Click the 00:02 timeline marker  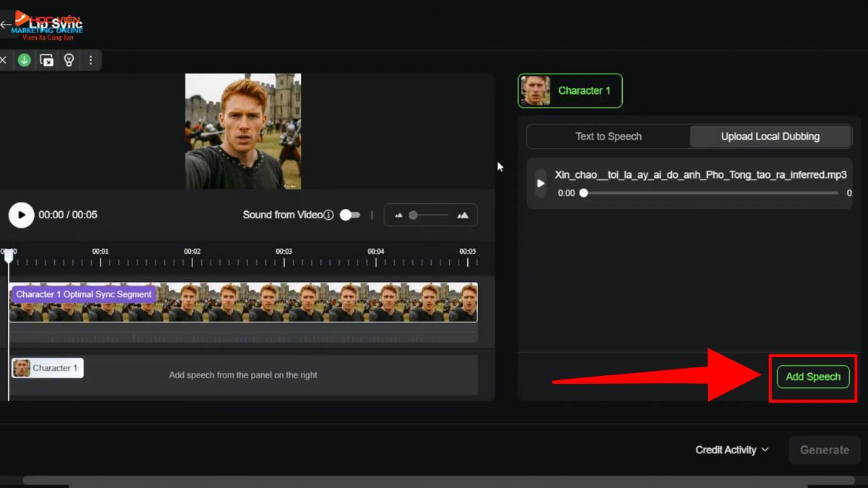[192, 252]
